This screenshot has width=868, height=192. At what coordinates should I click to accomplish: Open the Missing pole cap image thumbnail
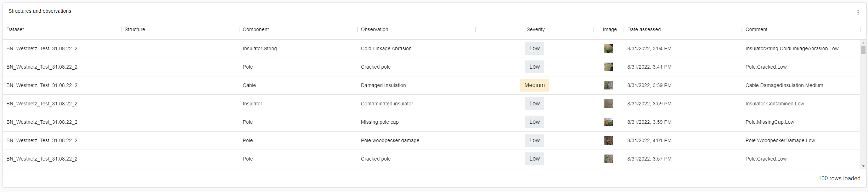[608, 122]
